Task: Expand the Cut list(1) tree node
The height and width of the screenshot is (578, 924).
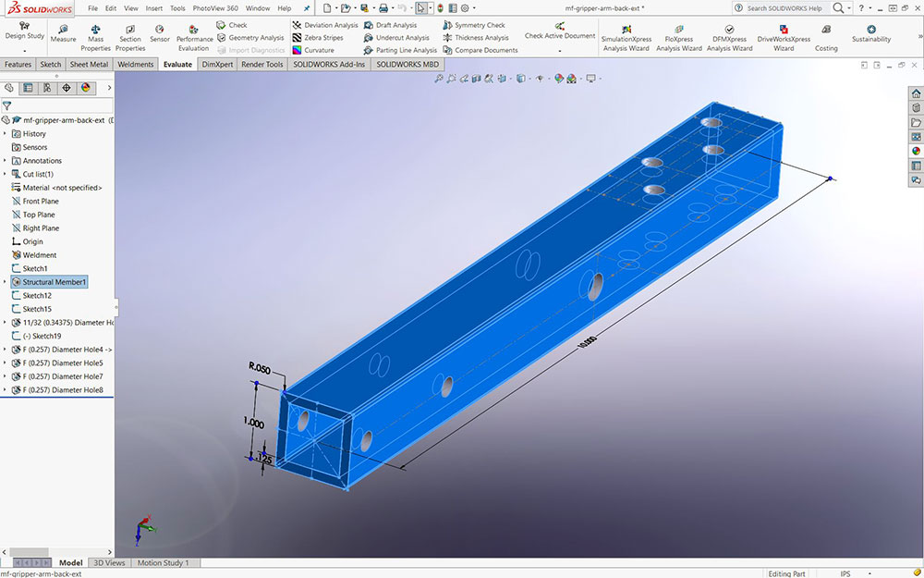Action: point(5,174)
